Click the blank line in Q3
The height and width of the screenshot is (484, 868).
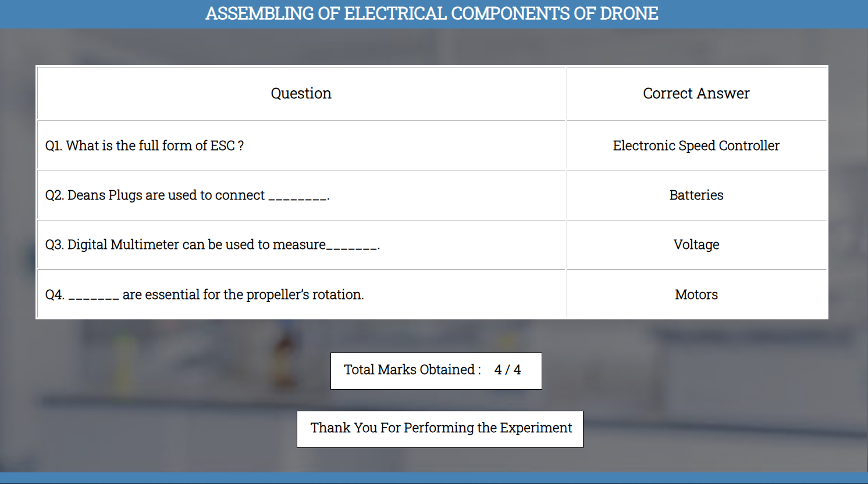[x=352, y=247]
